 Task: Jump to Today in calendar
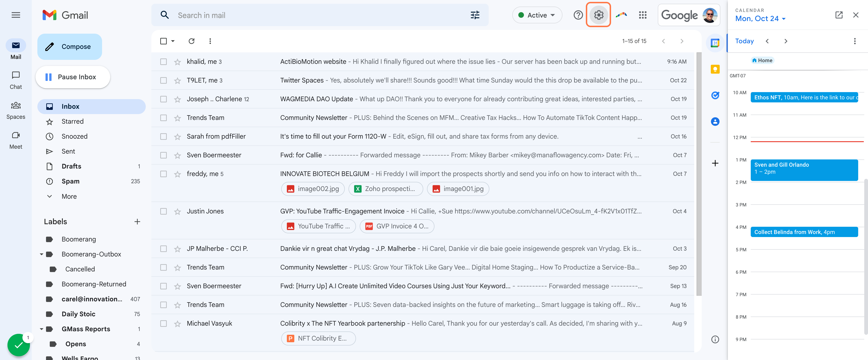744,41
